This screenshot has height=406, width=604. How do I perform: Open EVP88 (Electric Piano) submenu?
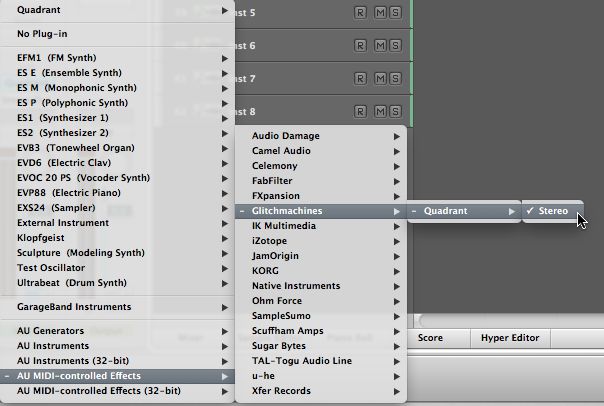tap(117, 193)
